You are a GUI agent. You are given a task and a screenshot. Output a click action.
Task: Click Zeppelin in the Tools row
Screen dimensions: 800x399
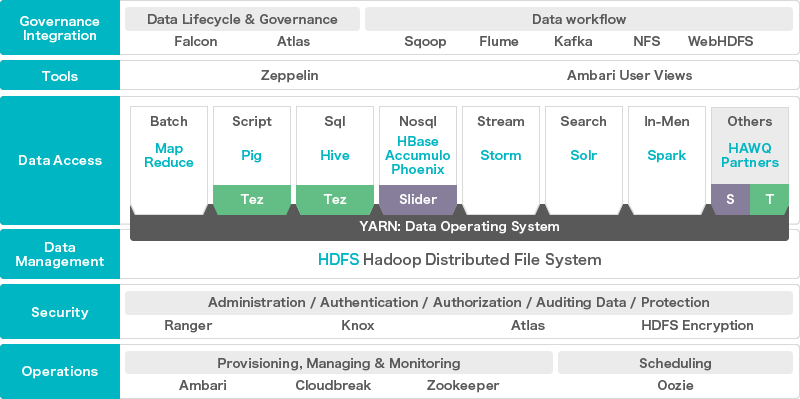tap(289, 76)
